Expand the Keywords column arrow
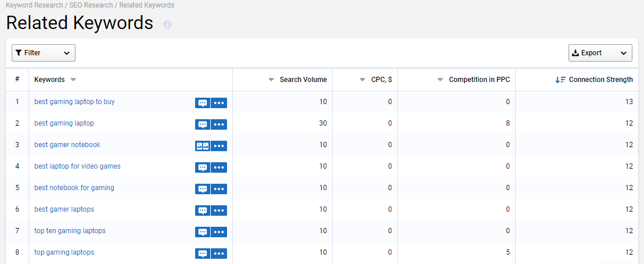This screenshot has height=264, width=644. [73, 80]
